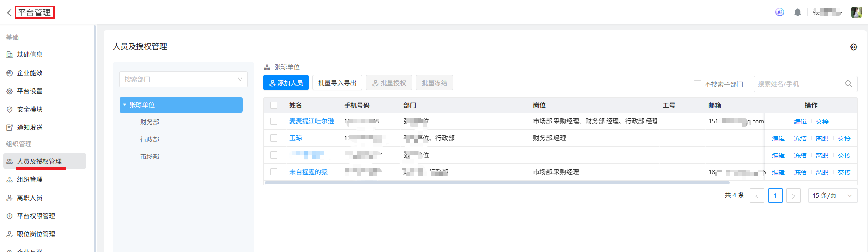Select 财务部 in department tree

150,122
